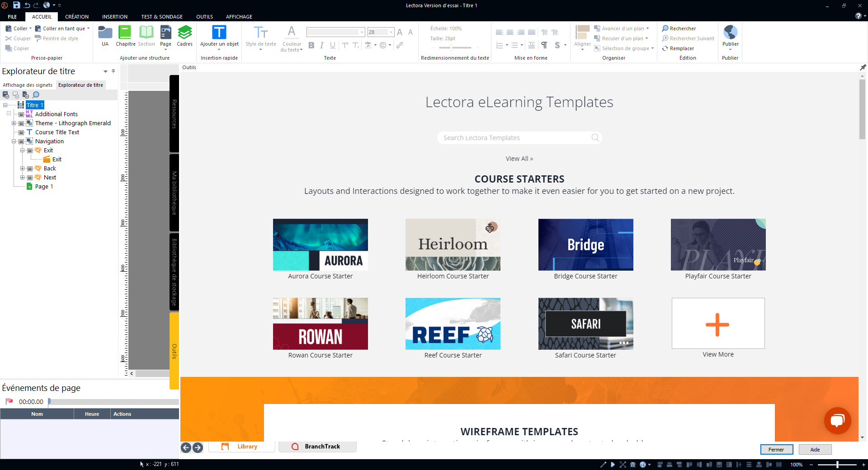Screen dimensions: 868x470
Task: Collapse the Titre 1 tree node
Action: 5,105
